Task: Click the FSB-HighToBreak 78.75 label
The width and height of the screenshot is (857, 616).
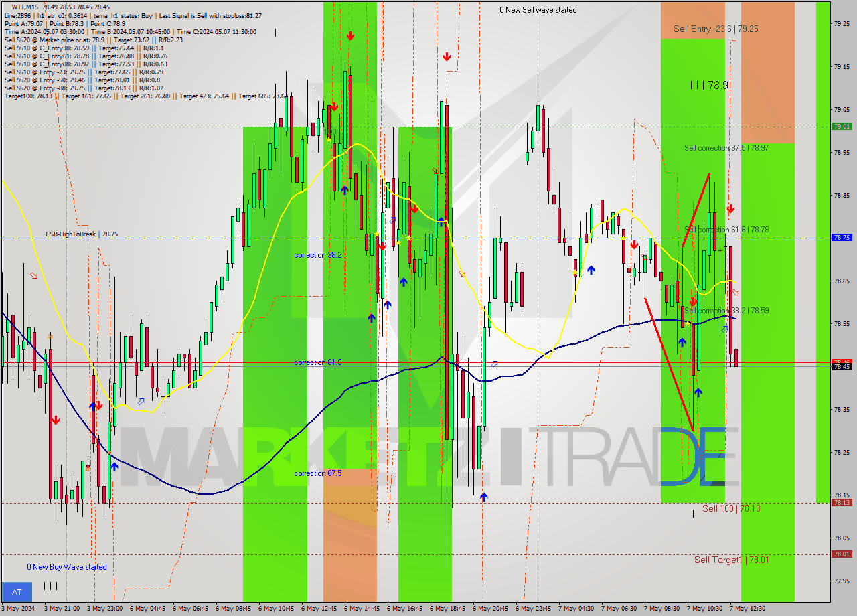Action: coord(82,235)
